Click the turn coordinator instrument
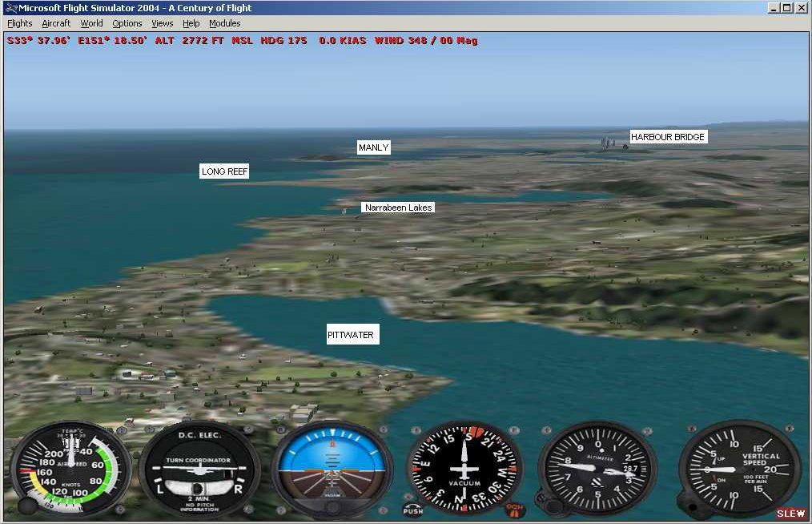This screenshot has width=812, height=524. [199, 470]
